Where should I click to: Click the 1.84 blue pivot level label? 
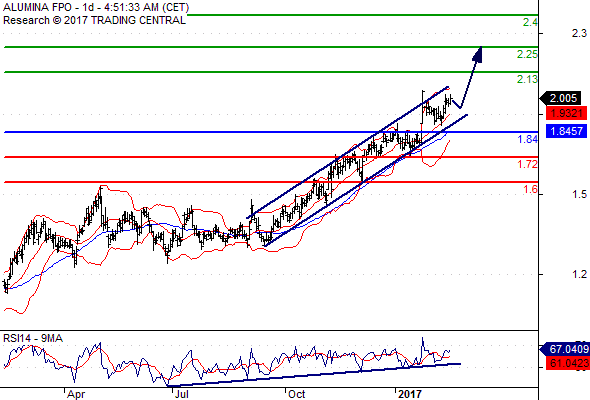tap(528, 140)
